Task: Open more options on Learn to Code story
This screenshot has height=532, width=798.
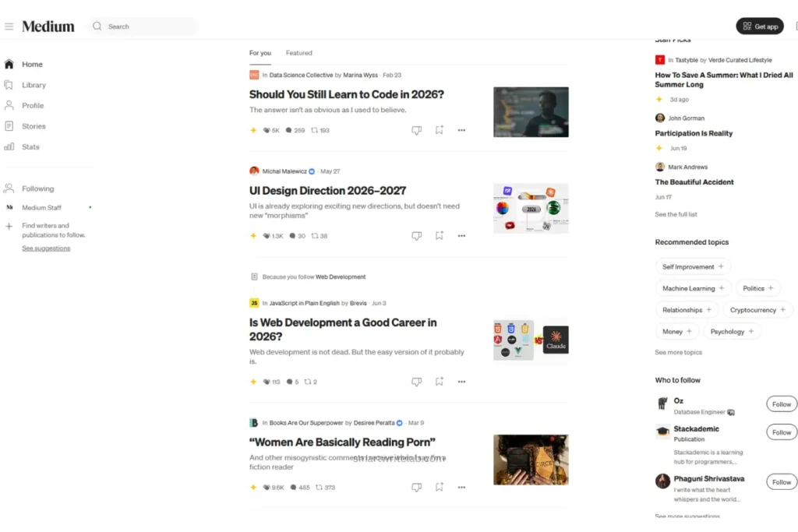Action: [461, 130]
